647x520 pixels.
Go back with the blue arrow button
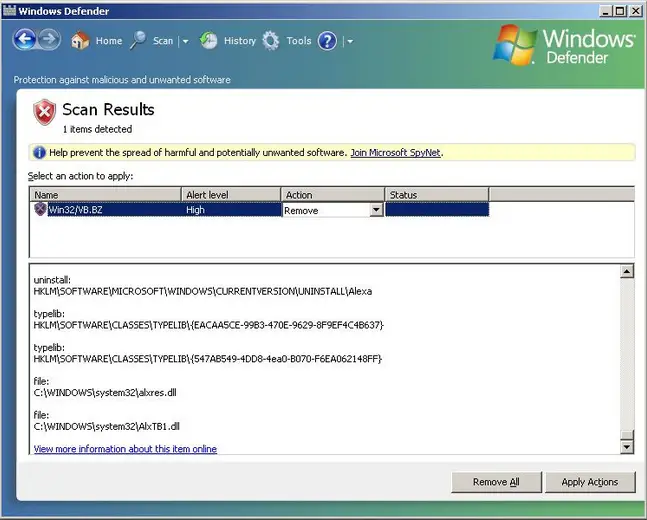[x=24, y=40]
